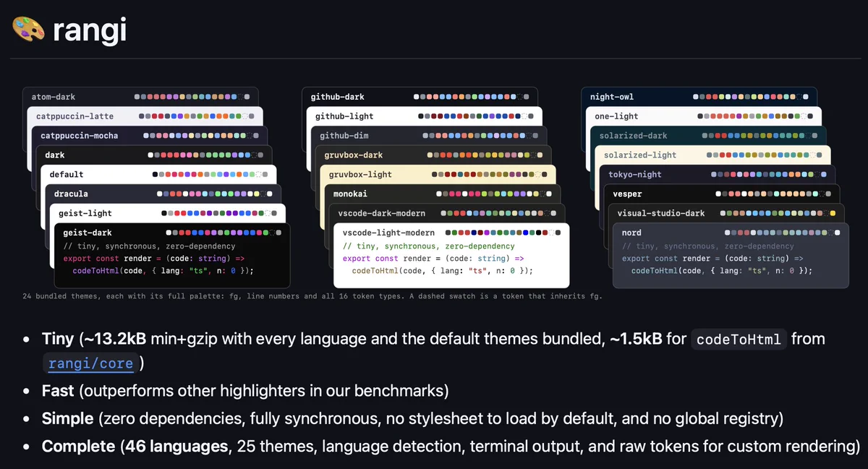Click the codeToHtml call line in the nord card
Screen dimensions: 868x469
(722, 270)
